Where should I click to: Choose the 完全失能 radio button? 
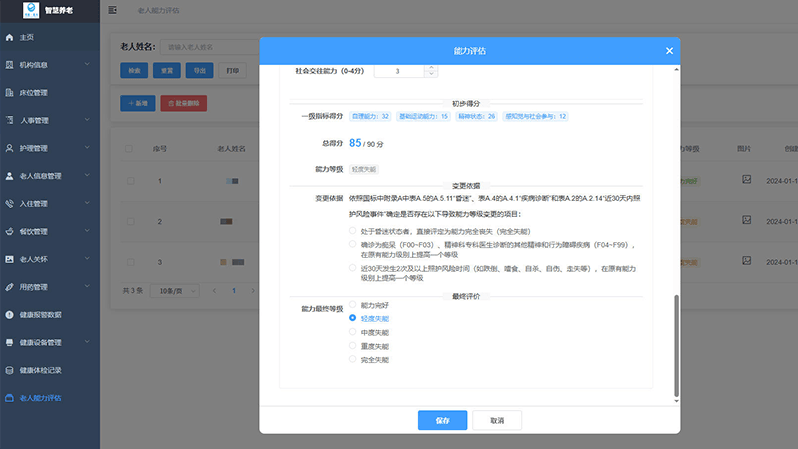click(353, 359)
